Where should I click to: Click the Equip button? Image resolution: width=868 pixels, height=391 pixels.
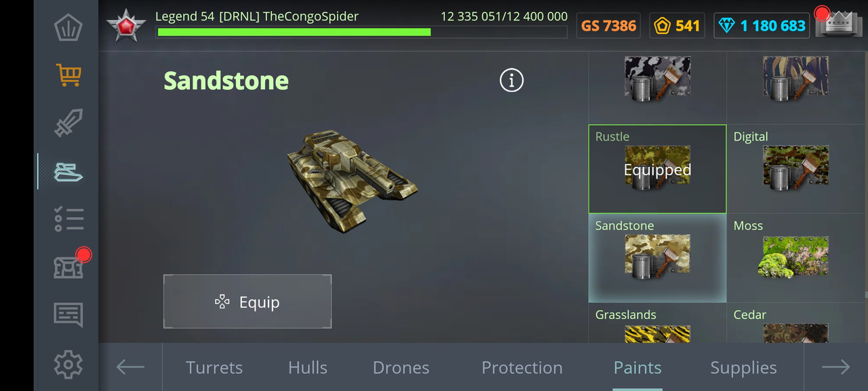(x=248, y=301)
